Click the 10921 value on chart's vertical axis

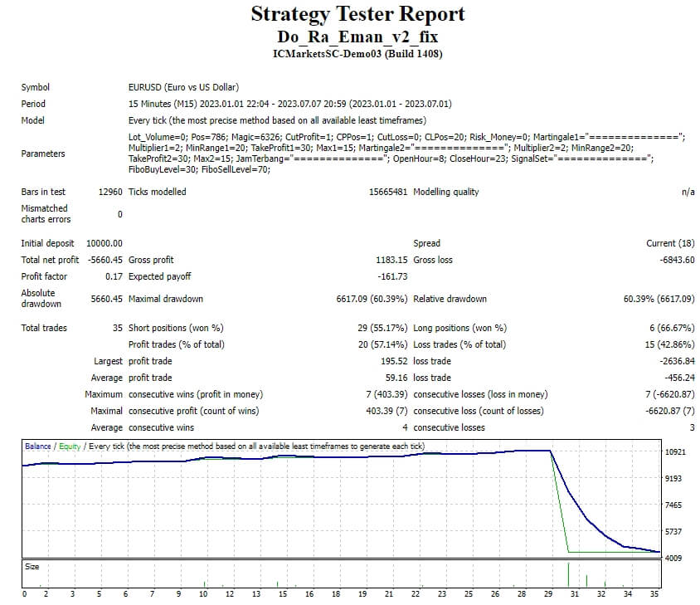(676, 452)
